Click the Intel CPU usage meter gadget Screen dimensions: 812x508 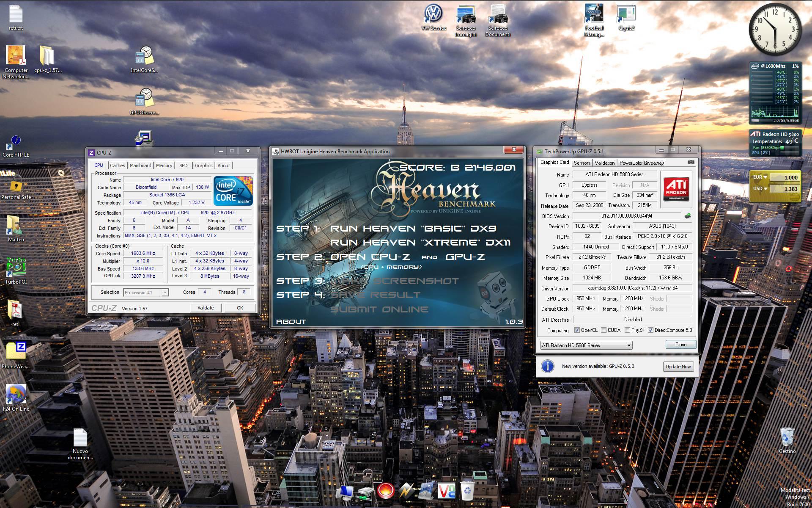click(775, 93)
